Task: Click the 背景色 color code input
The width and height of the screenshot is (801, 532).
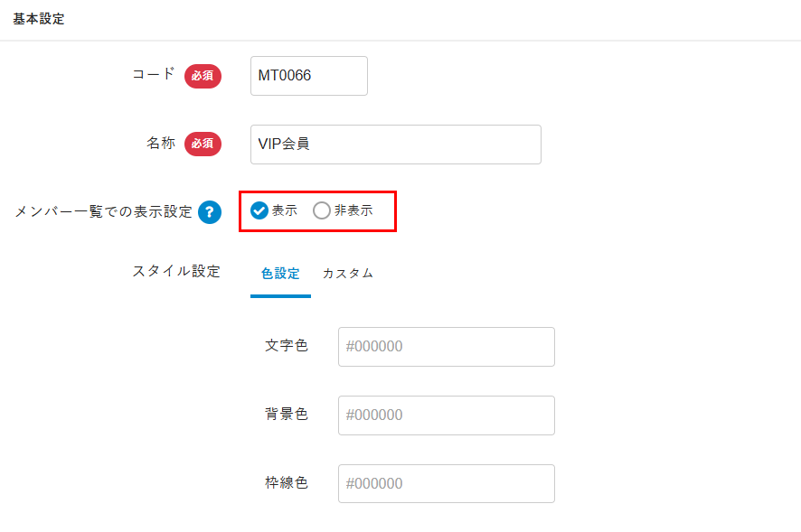Action: coord(446,415)
